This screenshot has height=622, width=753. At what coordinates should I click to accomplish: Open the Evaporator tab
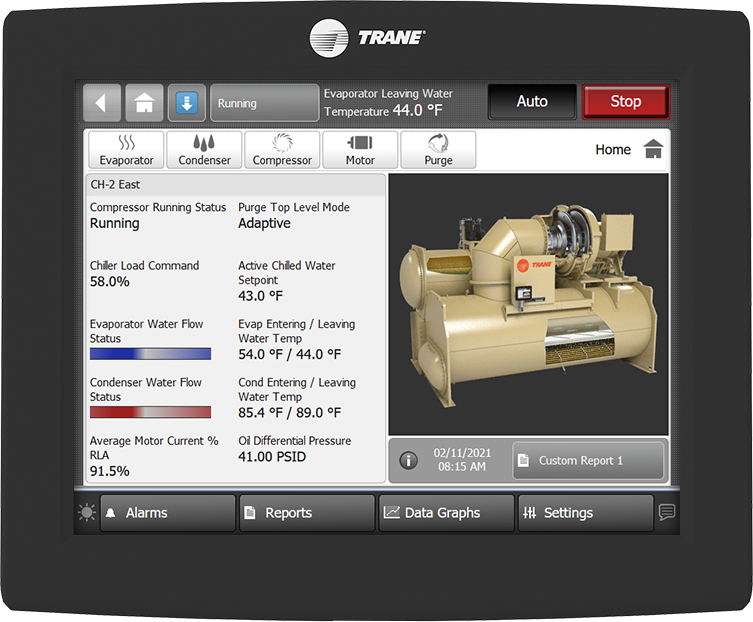pos(126,150)
